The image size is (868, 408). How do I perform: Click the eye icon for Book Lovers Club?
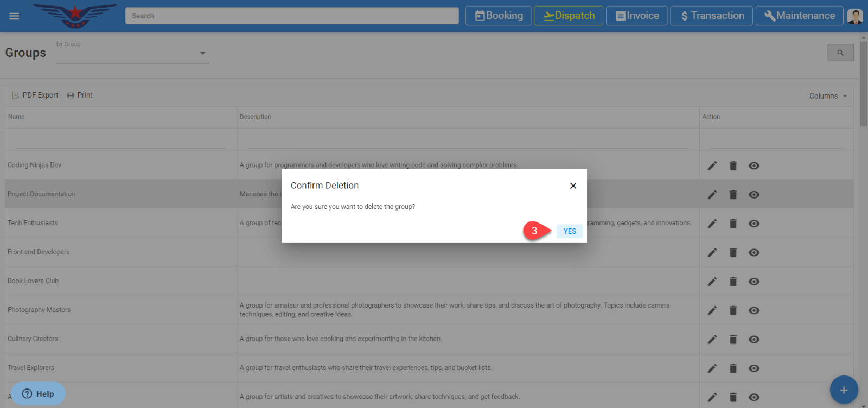click(x=754, y=281)
